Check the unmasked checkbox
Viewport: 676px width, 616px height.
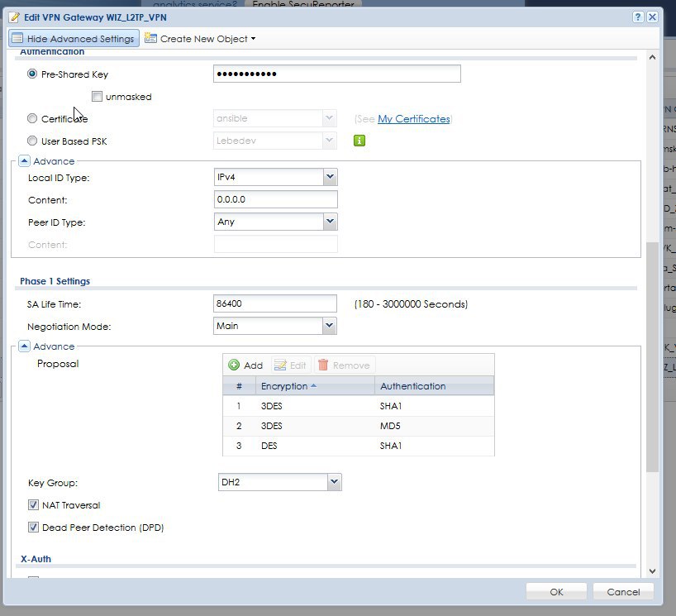(x=97, y=96)
